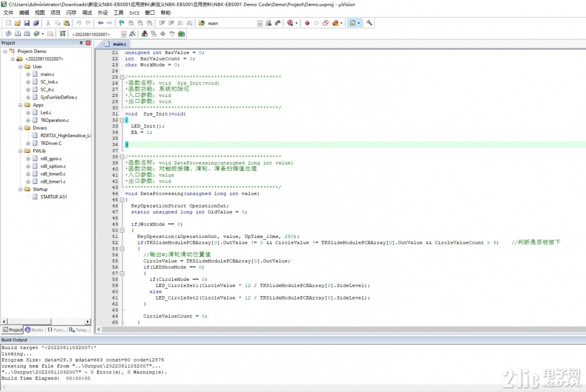The height and width of the screenshot is (392, 586).
Task: Collapse the Apps folder
Action: [21, 105]
